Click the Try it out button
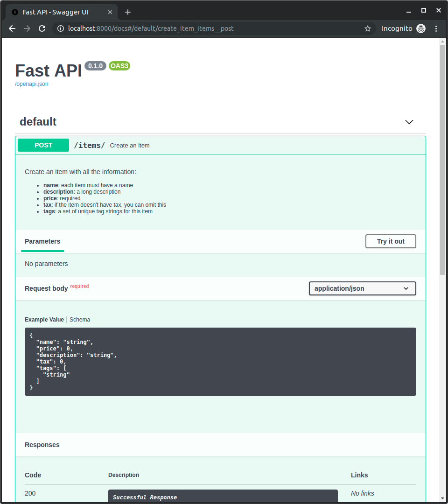Viewport: 448px width, 504px height. (x=391, y=241)
